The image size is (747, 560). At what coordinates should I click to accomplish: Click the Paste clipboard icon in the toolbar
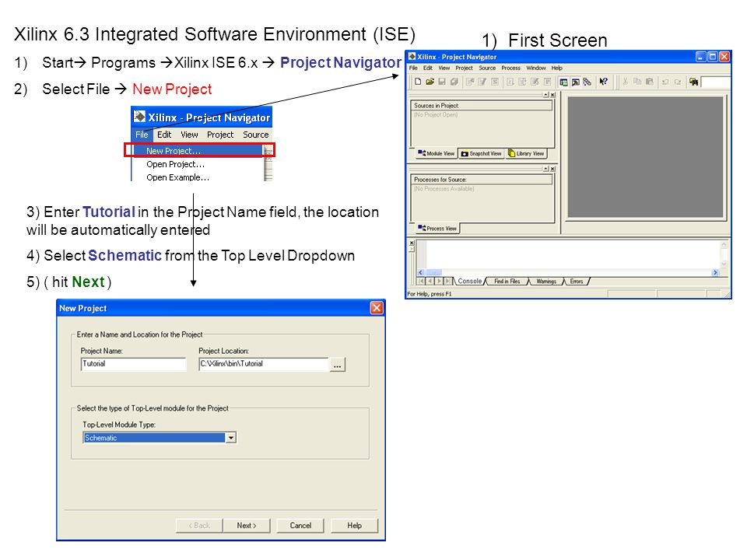[649, 82]
